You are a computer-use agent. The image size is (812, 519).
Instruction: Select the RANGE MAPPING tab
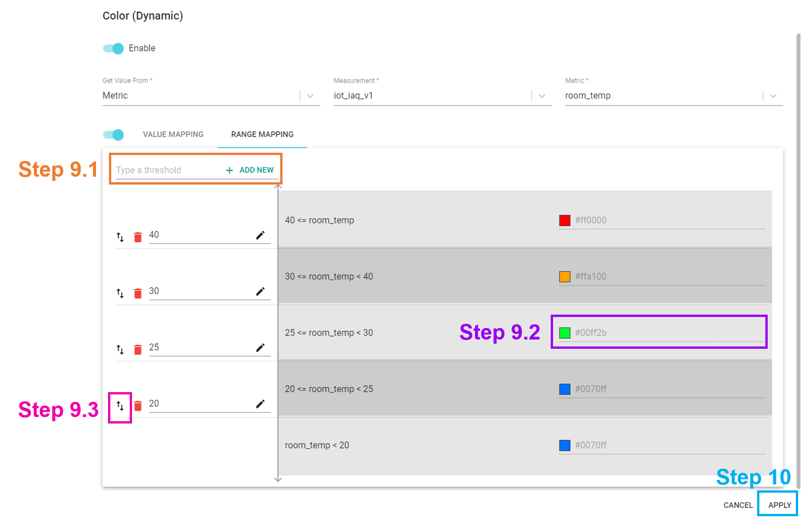262,134
